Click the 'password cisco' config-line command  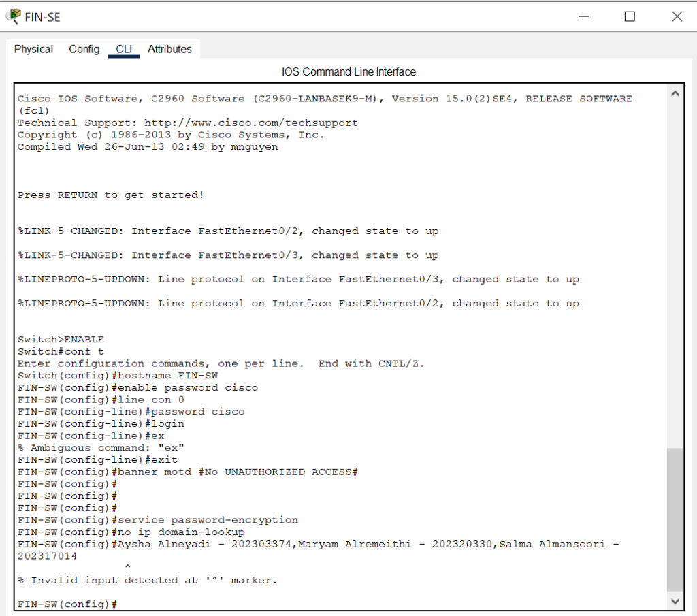point(131,412)
